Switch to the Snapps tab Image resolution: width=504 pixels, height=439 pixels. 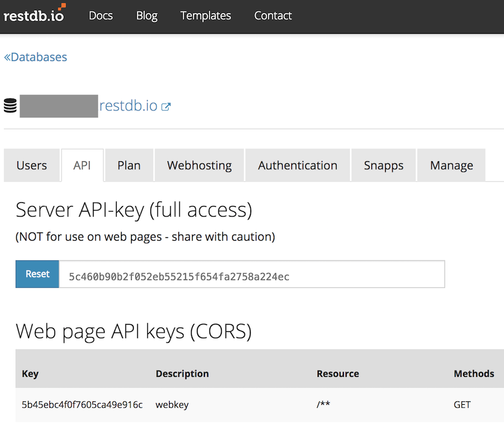click(x=384, y=165)
